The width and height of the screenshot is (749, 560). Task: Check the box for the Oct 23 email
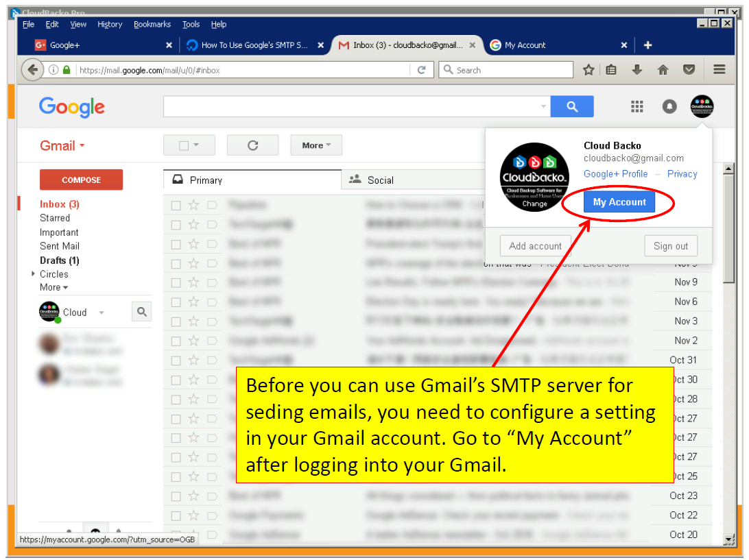click(x=176, y=496)
